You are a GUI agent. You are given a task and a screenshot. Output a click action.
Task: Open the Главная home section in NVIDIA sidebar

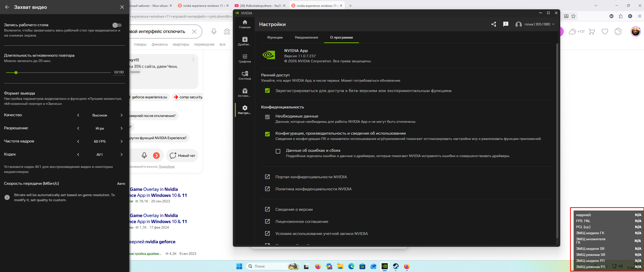point(245,24)
